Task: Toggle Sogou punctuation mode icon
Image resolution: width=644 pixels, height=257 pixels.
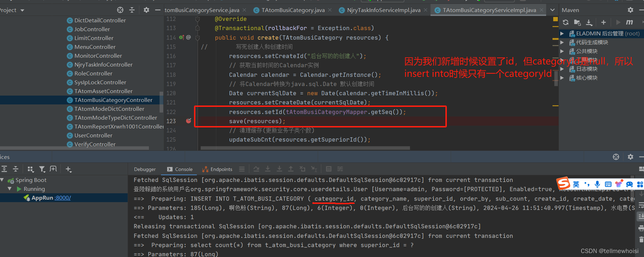Action: pos(587,184)
